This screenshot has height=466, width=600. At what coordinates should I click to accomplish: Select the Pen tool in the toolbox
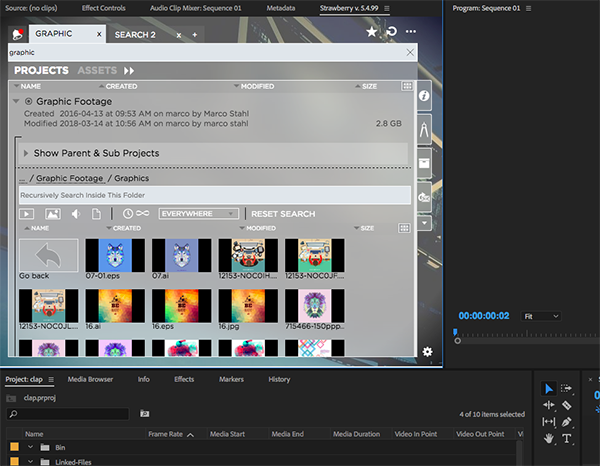click(567, 422)
